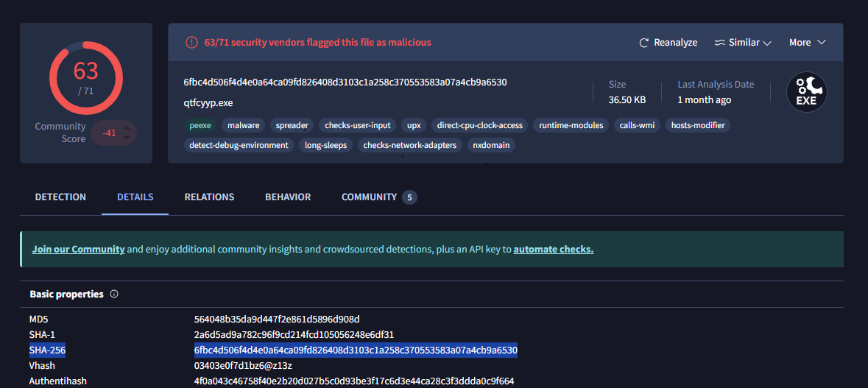This screenshot has height=388, width=868.
Task: Click the Similar approximately-equal icon
Action: 719,43
